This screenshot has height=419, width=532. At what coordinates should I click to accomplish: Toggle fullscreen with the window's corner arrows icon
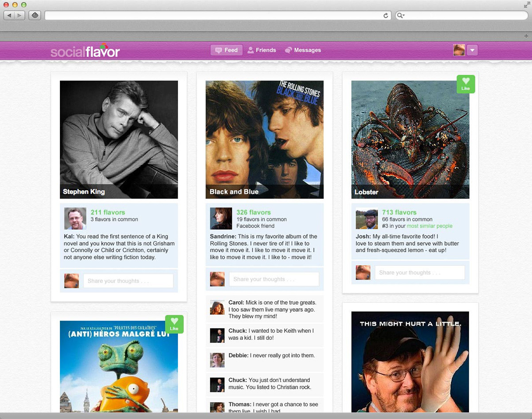tap(526, 4)
